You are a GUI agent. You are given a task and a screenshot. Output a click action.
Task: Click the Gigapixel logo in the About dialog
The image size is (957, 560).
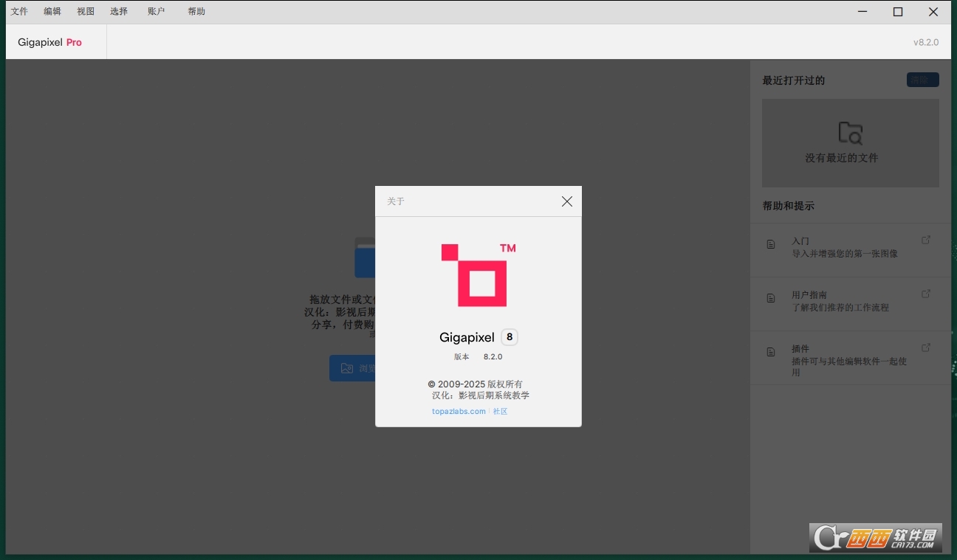tap(478, 274)
